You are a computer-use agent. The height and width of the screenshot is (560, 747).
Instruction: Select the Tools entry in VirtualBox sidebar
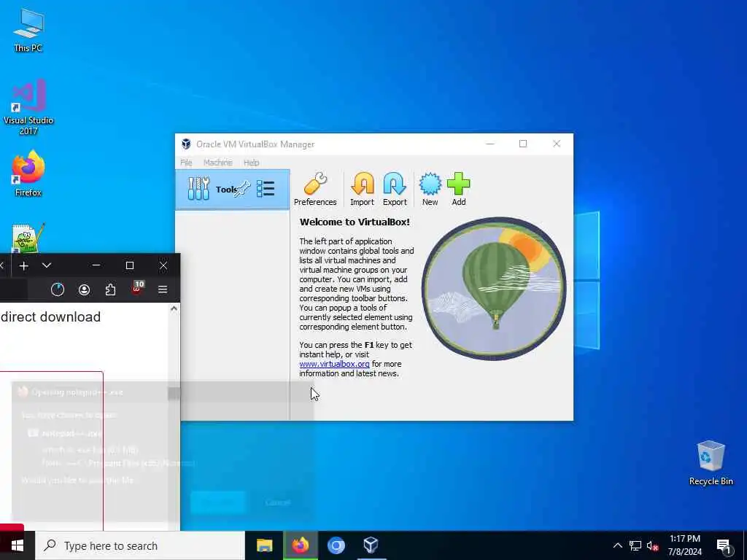click(x=233, y=190)
